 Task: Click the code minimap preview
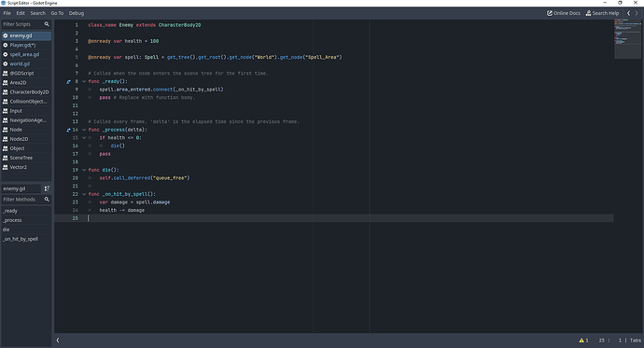(627, 39)
